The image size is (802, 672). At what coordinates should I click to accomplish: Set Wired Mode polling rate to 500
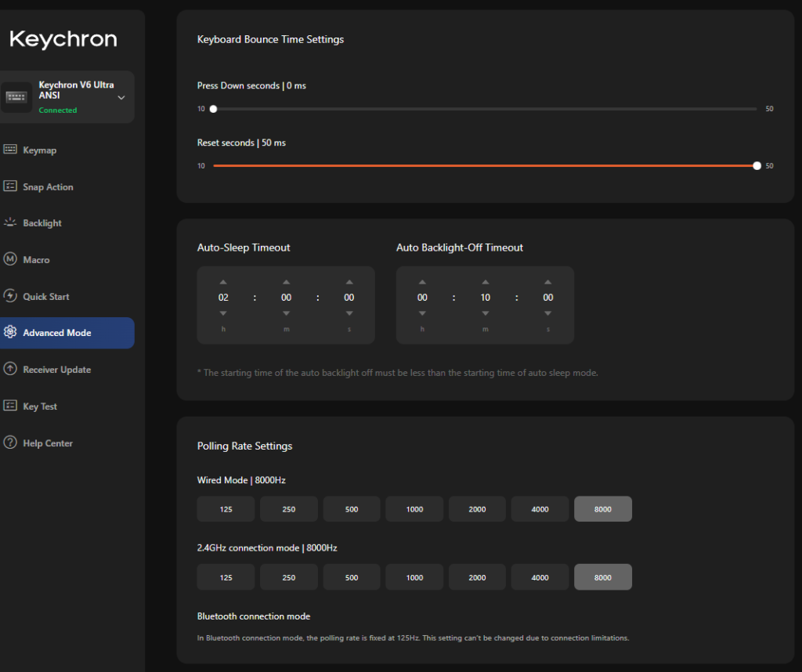[x=352, y=509]
